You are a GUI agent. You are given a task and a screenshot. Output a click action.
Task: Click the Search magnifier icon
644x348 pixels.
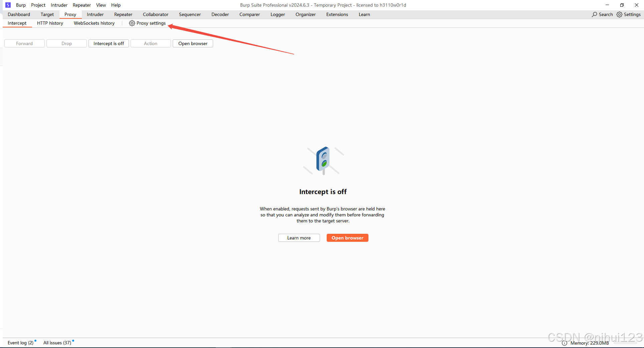tap(595, 14)
